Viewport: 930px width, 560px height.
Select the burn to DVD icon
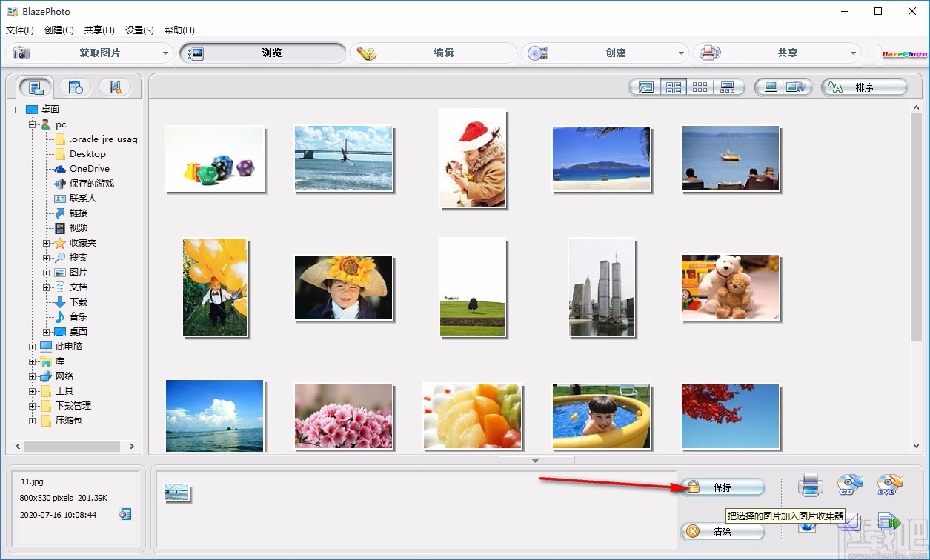[890, 484]
